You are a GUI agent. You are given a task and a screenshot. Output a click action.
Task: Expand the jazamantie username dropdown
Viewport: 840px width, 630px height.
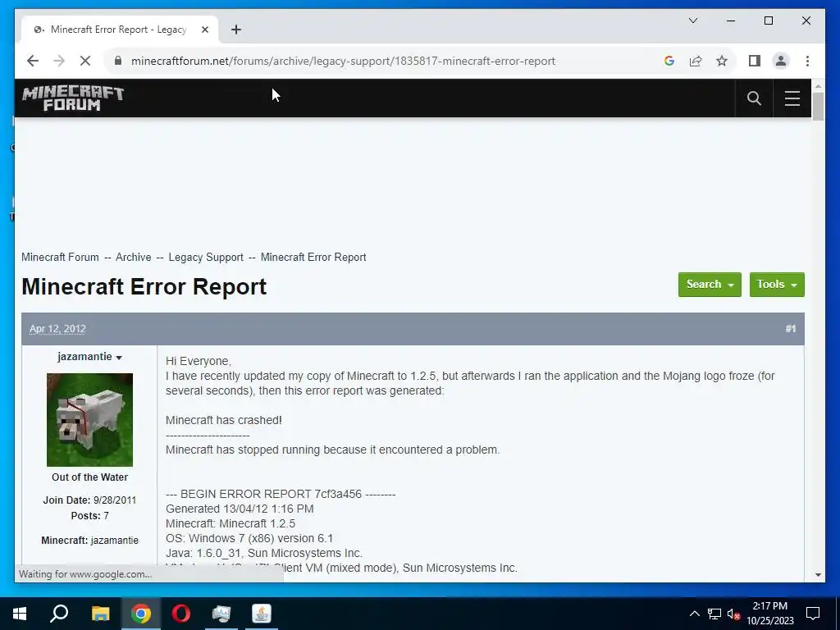point(89,357)
